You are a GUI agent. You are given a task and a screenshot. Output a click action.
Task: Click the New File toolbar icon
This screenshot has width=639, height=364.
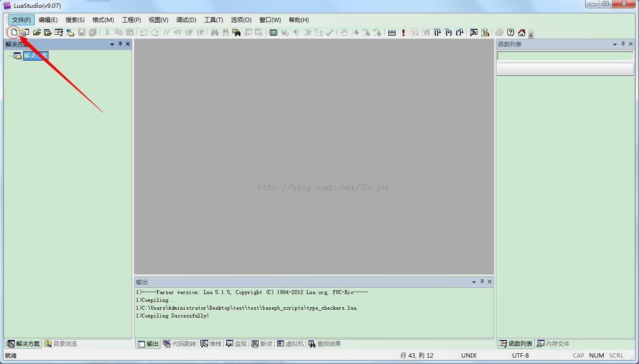tap(14, 32)
